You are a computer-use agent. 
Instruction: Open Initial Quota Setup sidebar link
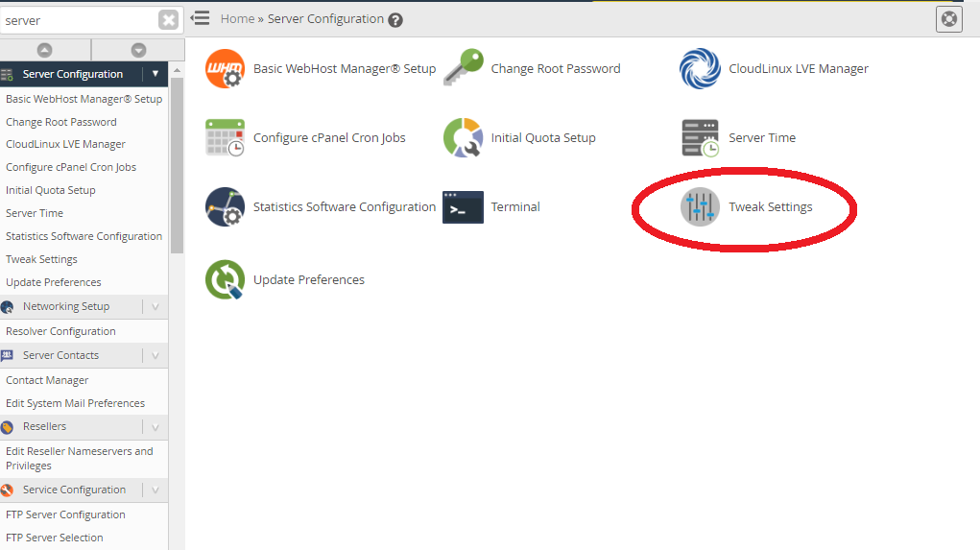51,190
